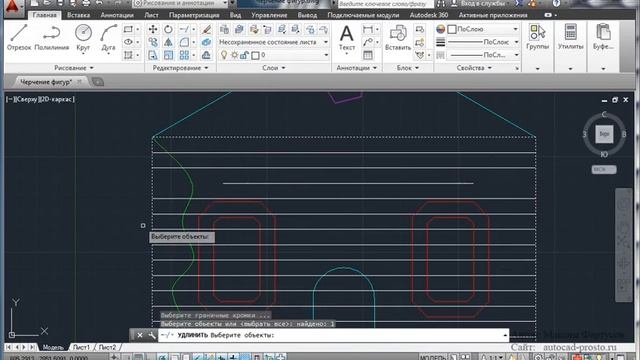Click the command line wrench settings icon

point(151,335)
